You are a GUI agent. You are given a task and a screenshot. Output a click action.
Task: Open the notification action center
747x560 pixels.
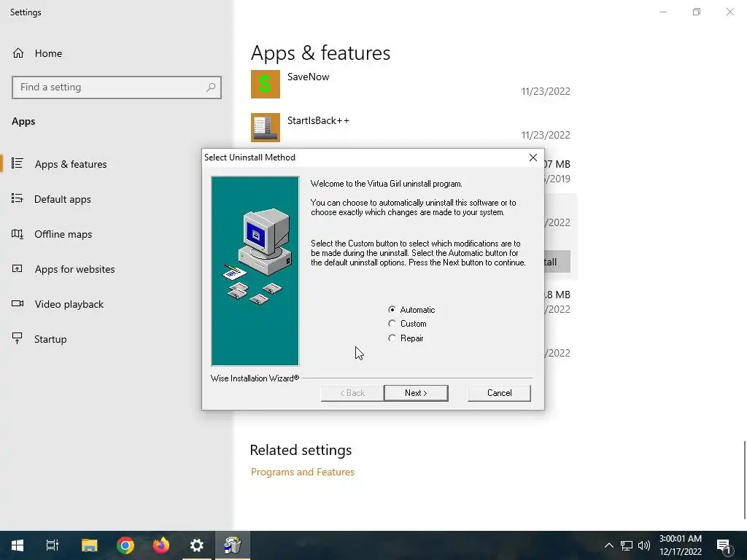tap(724, 545)
